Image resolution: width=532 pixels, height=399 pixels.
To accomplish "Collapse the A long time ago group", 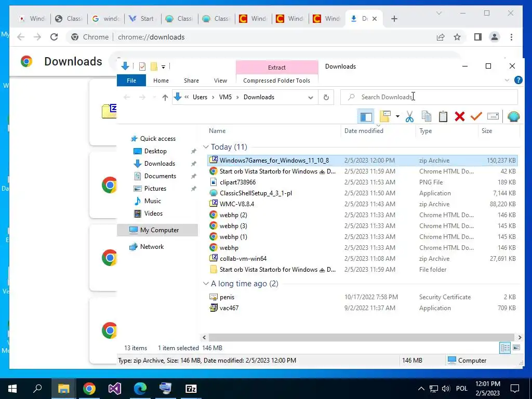I will (x=206, y=283).
